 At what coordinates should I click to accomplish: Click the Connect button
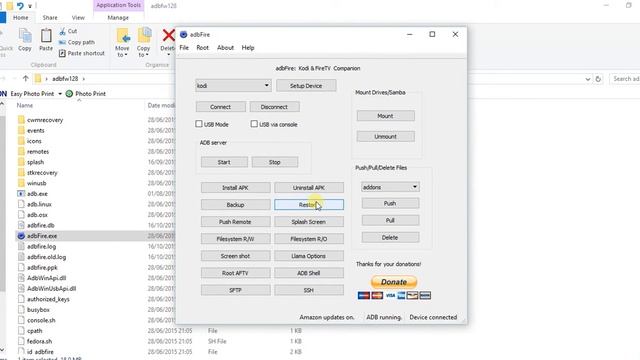click(220, 107)
